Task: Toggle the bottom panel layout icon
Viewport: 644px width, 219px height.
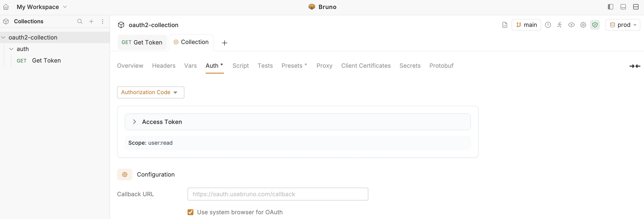Action: [623, 7]
